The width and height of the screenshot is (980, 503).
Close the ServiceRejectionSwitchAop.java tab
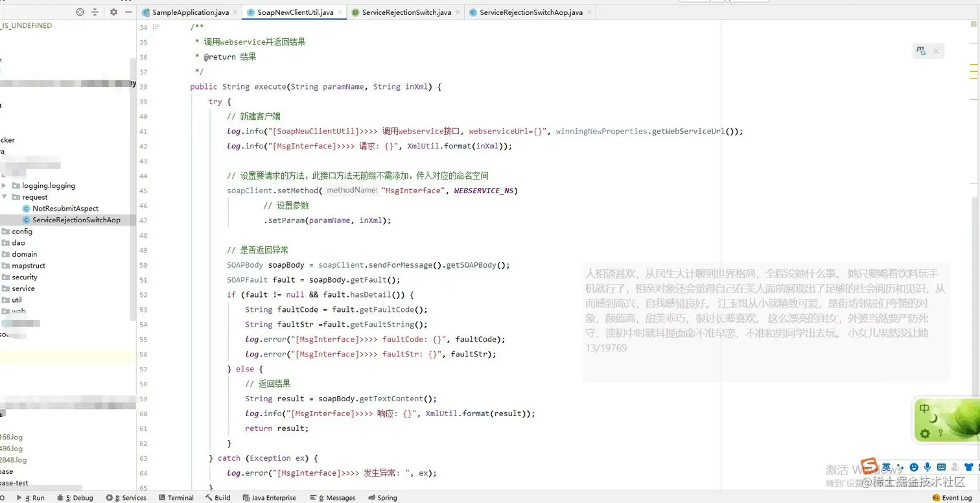point(589,12)
